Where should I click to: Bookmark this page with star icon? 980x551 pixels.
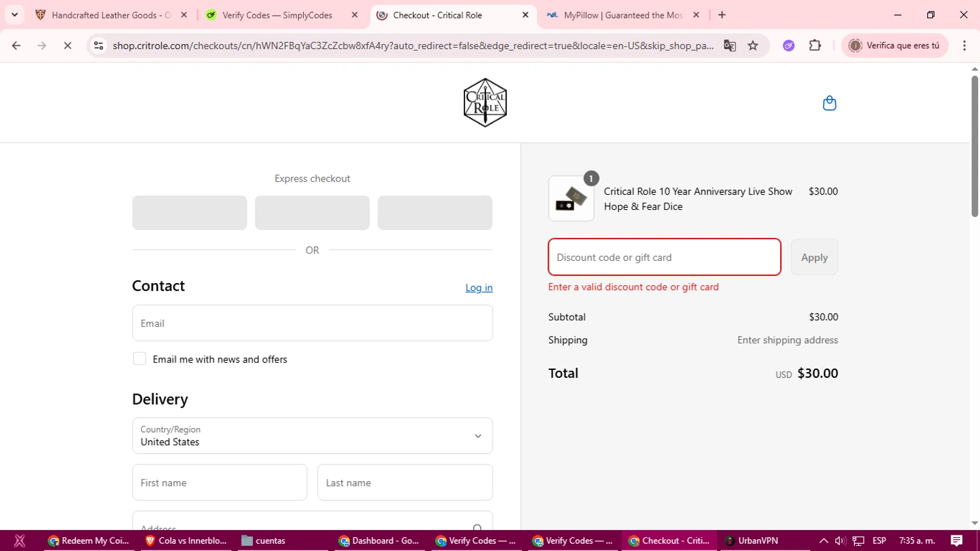coord(753,46)
